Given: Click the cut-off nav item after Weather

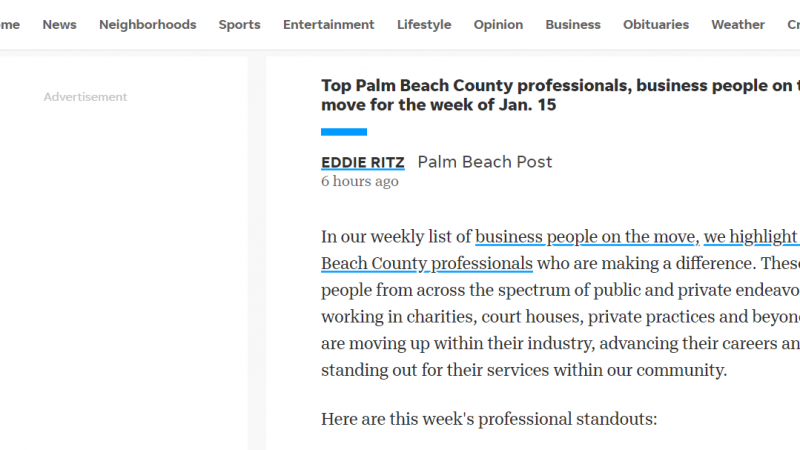Looking at the screenshot, I should (793, 24).
